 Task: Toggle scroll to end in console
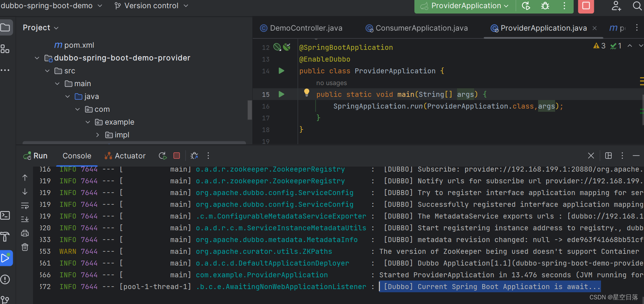coord(25,219)
